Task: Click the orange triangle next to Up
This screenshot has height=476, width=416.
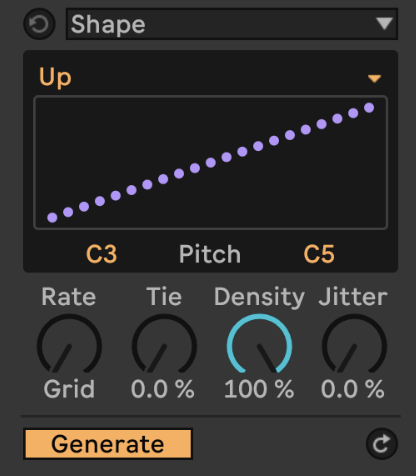Action: tap(374, 79)
